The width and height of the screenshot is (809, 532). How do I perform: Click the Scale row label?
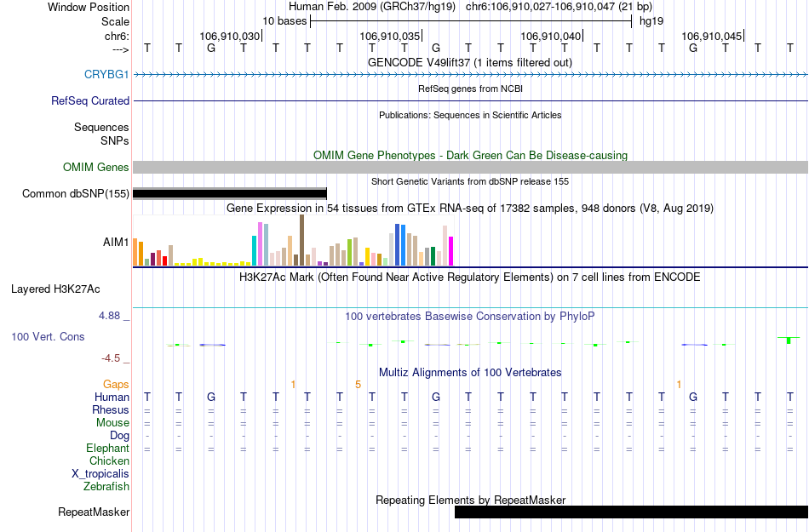pyautogui.click(x=115, y=21)
